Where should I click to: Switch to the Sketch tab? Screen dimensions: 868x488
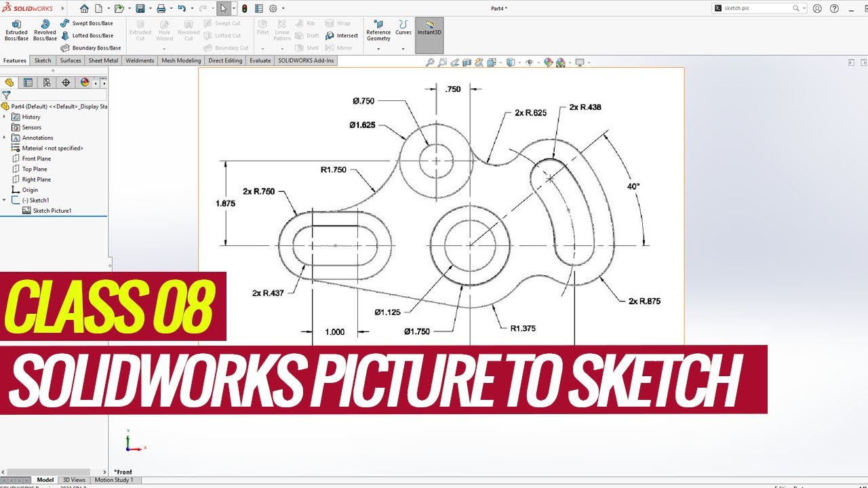click(x=43, y=60)
